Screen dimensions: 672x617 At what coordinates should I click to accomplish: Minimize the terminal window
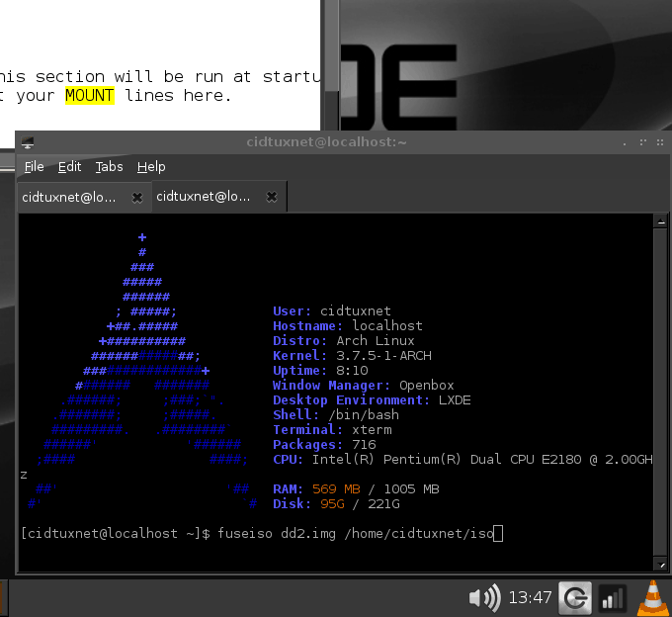[x=625, y=142]
